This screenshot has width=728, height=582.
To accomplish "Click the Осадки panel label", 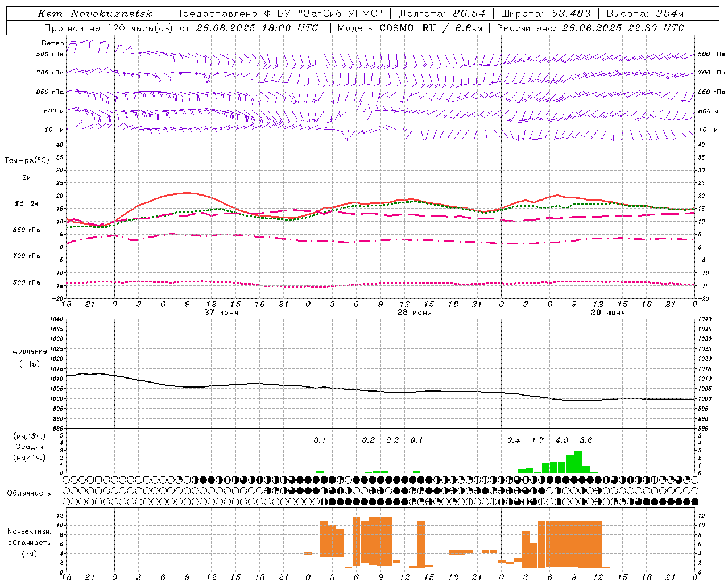I will (30, 447).
